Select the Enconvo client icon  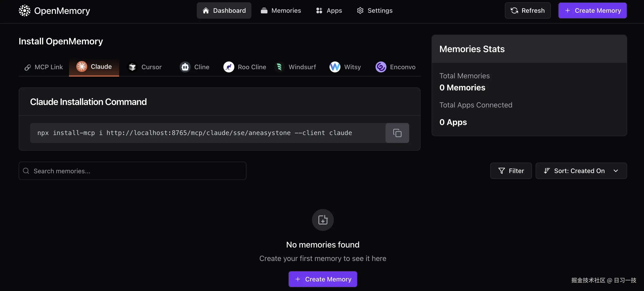(x=381, y=67)
